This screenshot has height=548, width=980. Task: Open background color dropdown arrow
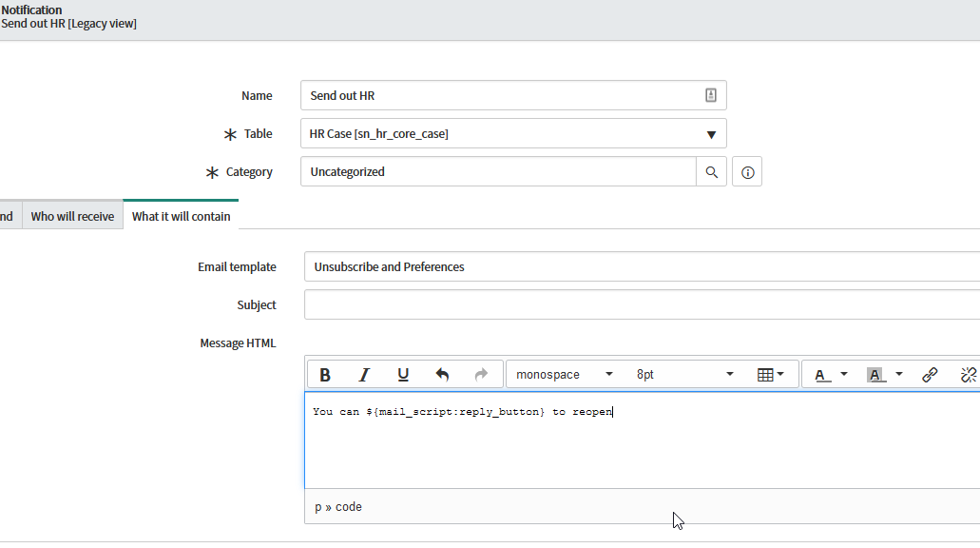click(899, 374)
